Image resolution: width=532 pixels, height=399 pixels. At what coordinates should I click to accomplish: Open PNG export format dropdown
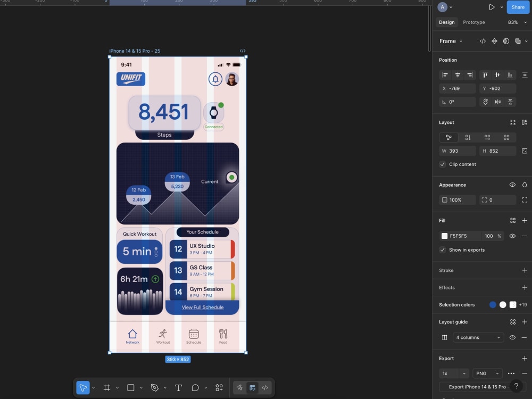[487, 373]
